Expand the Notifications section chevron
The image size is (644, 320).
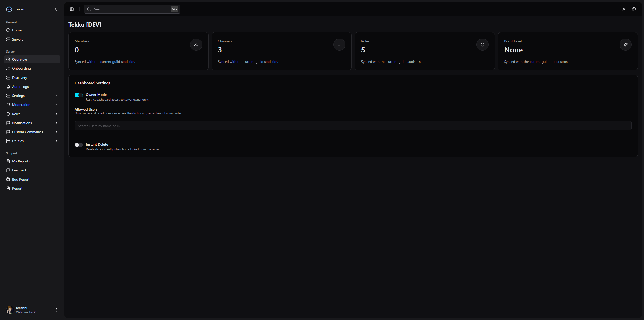[x=56, y=123]
